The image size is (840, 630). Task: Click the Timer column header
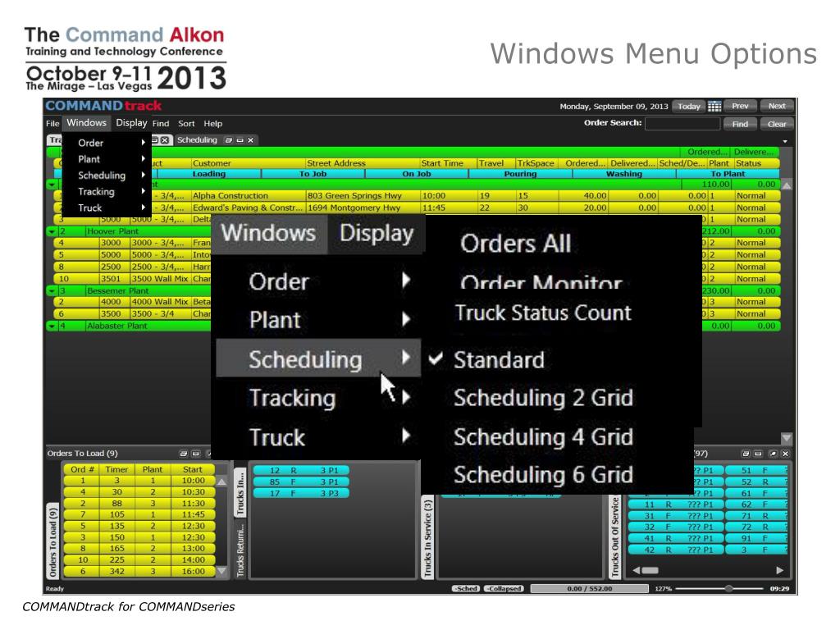[116, 469]
